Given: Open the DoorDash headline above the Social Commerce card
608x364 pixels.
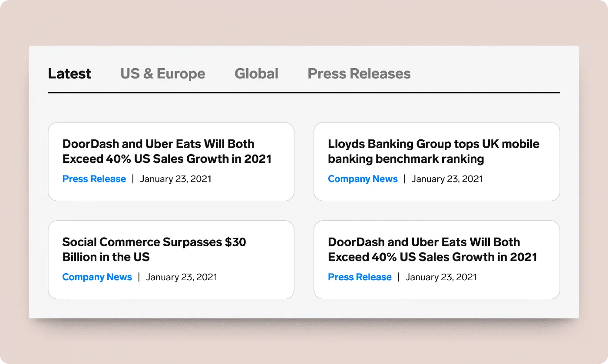Looking at the screenshot, I should [x=167, y=151].
